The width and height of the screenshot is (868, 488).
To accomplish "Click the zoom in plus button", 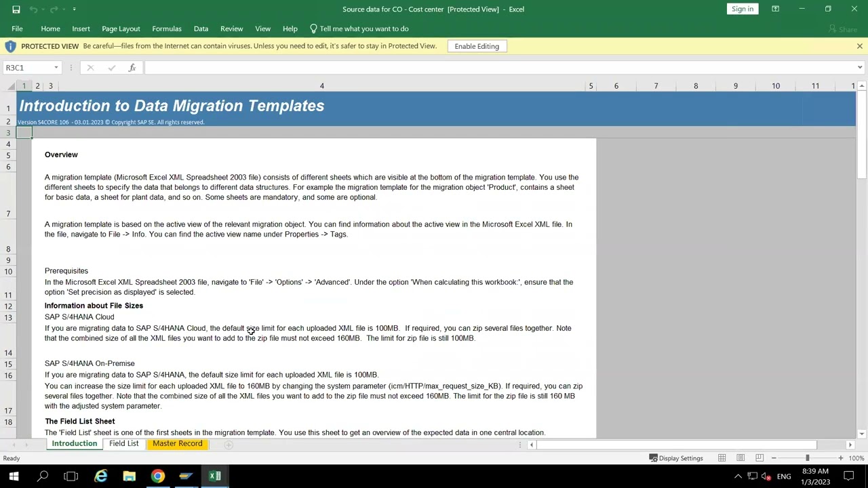I will 841,458.
